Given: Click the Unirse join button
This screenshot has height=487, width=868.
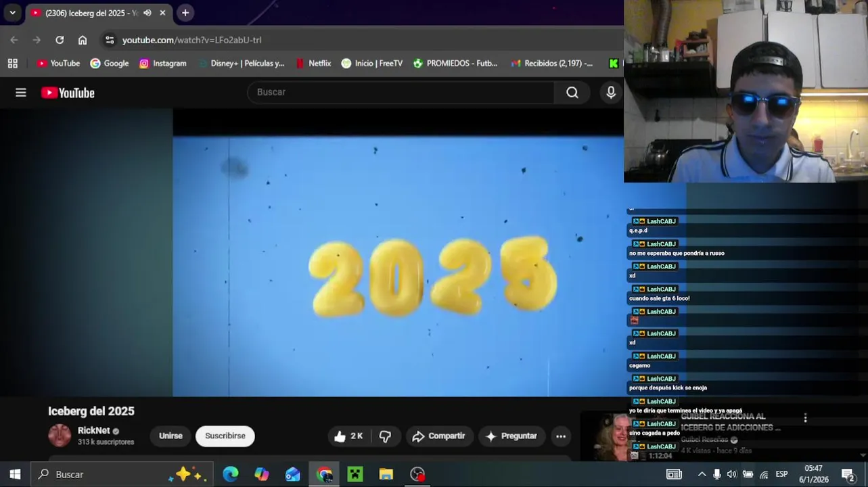Looking at the screenshot, I should click(170, 436).
